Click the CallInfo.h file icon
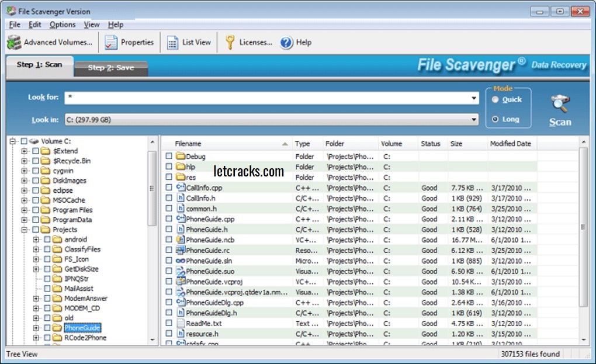This screenshot has width=596, height=364. [x=180, y=198]
